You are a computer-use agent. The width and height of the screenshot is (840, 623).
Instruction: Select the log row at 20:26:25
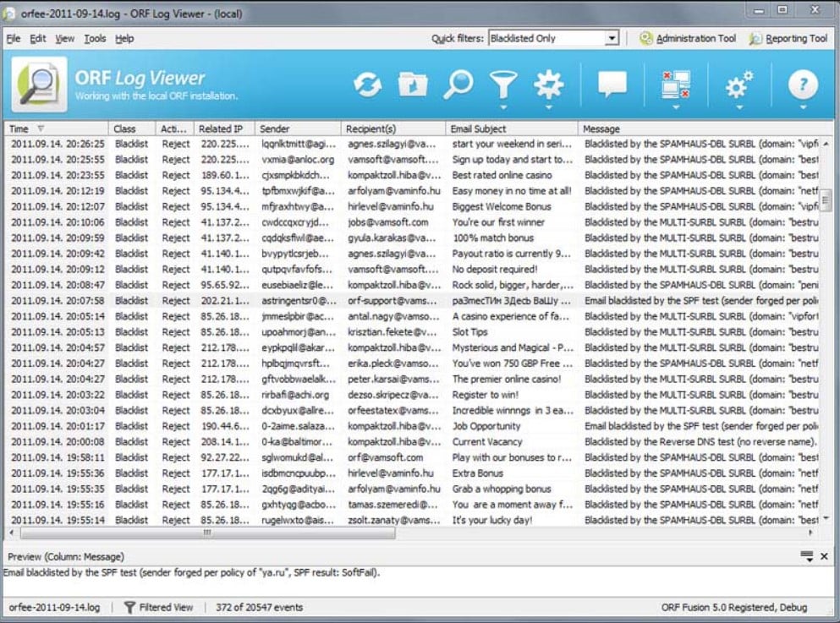(413, 144)
